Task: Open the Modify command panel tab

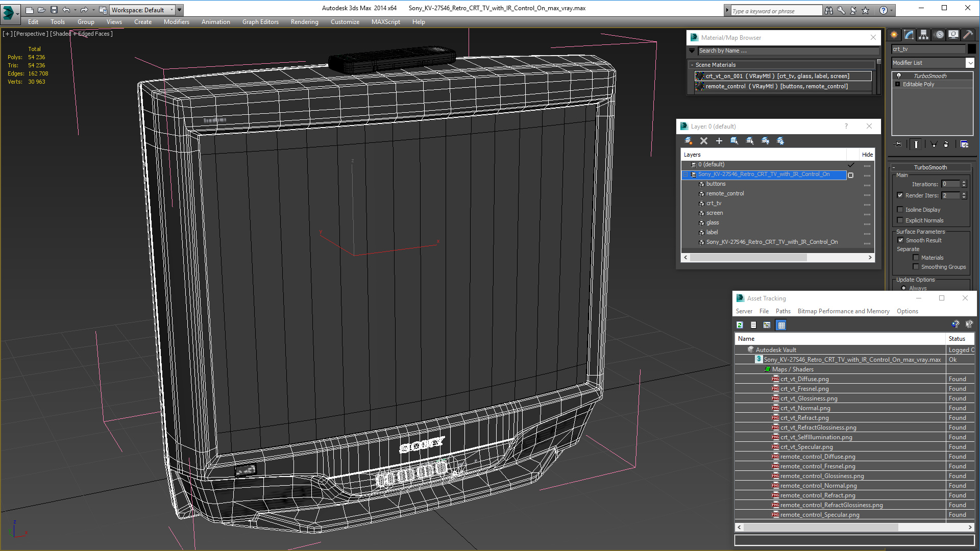Action: (909, 35)
